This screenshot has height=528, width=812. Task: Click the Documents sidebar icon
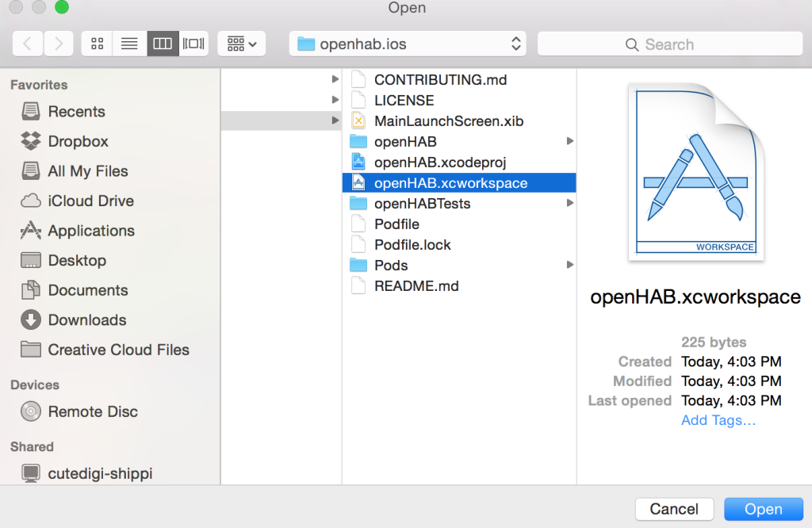click(x=31, y=290)
